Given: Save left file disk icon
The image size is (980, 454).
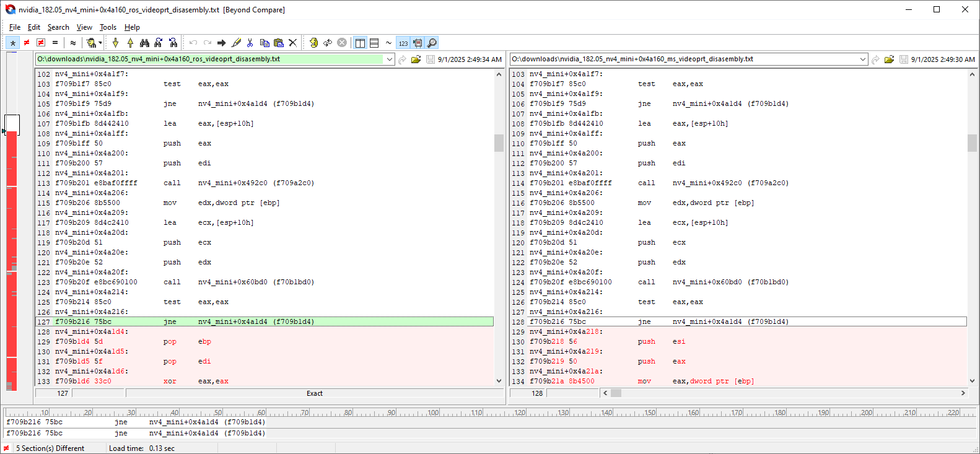Looking at the screenshot, I should pyautogui.click(x=431, y=59).
